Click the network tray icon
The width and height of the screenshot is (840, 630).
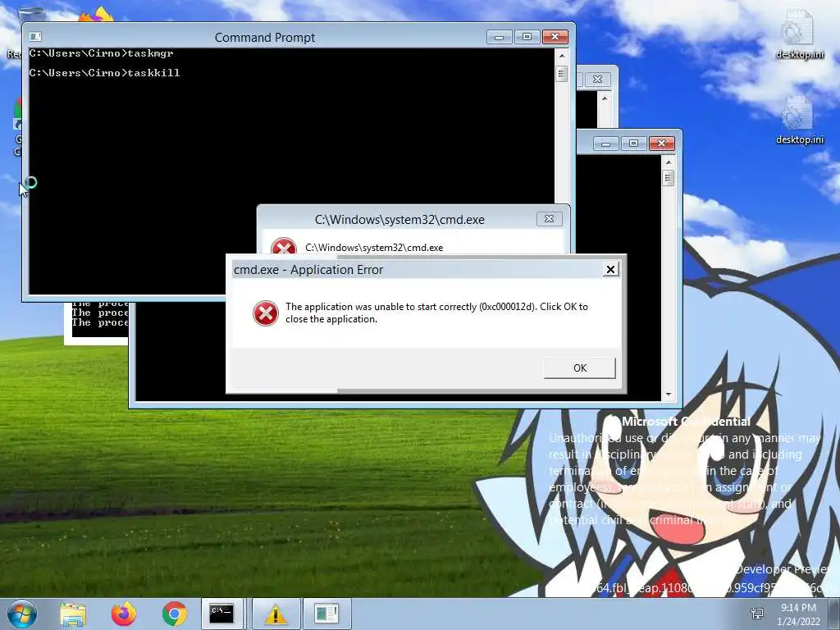pos(757,614)
